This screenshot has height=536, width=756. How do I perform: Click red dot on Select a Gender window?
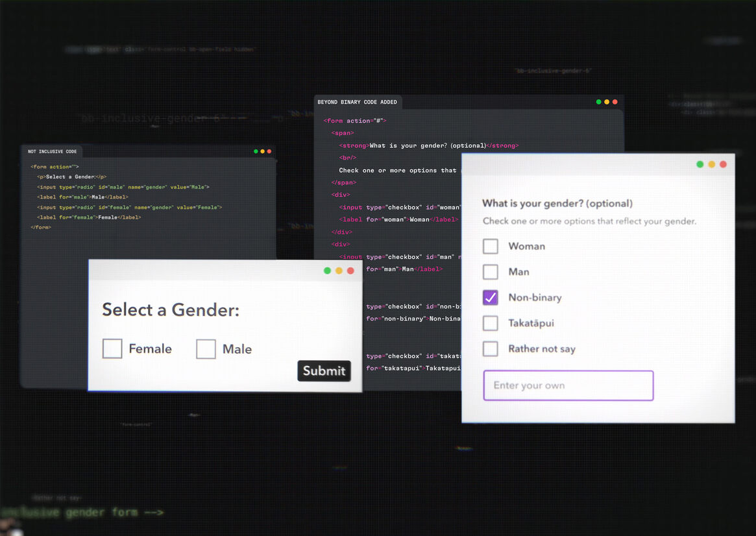coord(350,271)
